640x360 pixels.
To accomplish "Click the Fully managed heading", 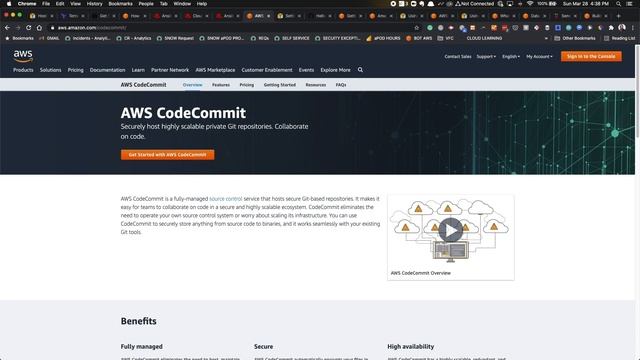I will click(142, 347).
